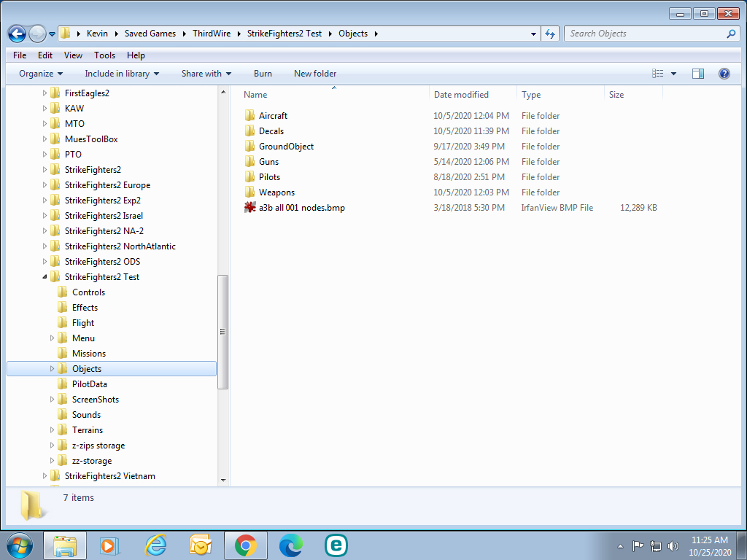This screenshot has width=747, height=560.
Task: Open Windows Explorer from the taskbar
Action: tap(65, 545)
